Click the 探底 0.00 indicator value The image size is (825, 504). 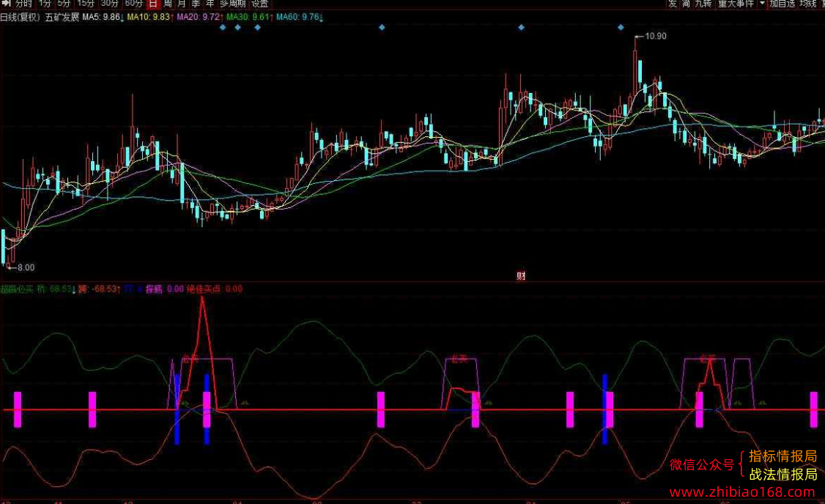pyautogui.click(x=165, y=289)
